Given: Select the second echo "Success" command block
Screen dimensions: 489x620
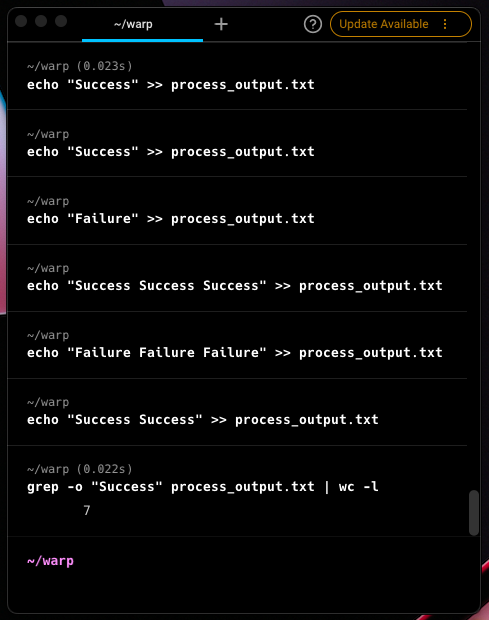Looking at the screenshot, I should coord(237,143).
